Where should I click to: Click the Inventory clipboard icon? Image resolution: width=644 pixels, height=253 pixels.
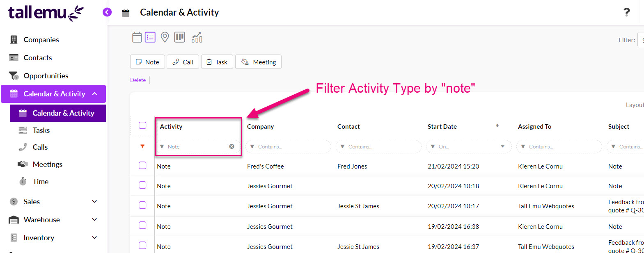pos(14,238)
